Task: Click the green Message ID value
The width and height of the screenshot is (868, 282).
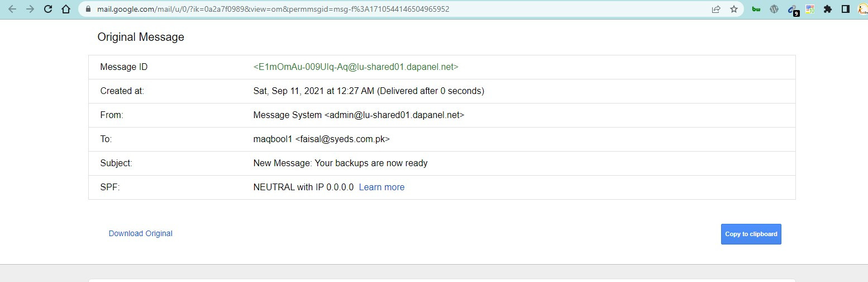Action: [x=356, y=67]
